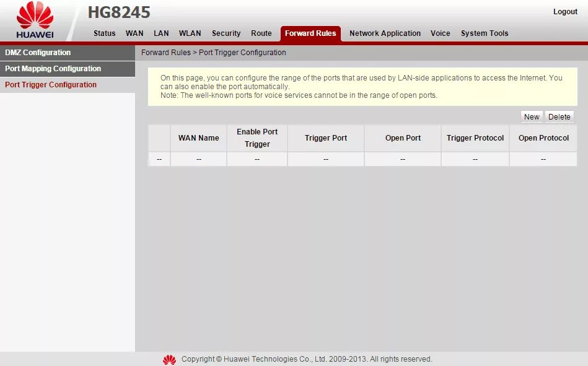Click the WAN Name column header

[x=198, y=138]
